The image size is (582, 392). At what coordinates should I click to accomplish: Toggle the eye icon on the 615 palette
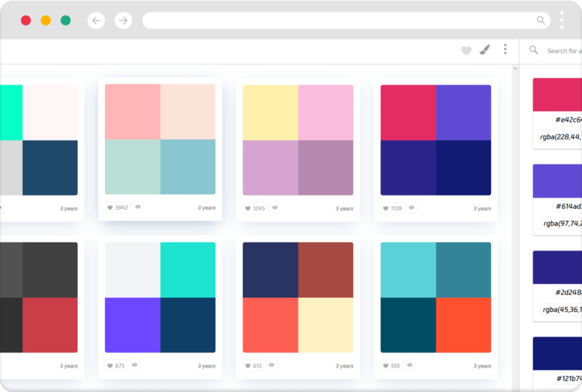271,365
